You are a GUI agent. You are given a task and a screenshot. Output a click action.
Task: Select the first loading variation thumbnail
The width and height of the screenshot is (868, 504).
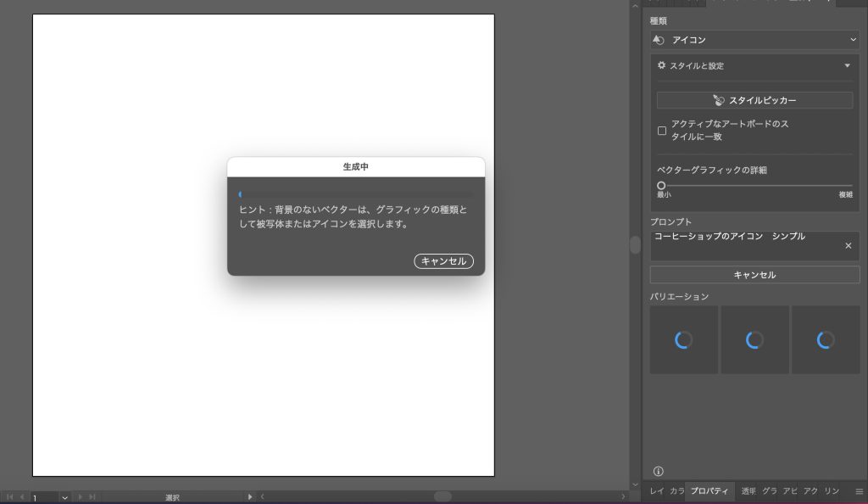point(683,340)
